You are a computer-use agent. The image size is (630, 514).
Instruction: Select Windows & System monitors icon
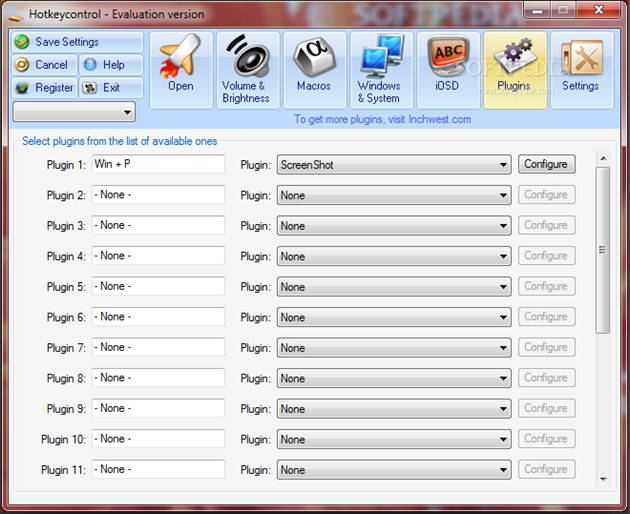coord(381,70)
